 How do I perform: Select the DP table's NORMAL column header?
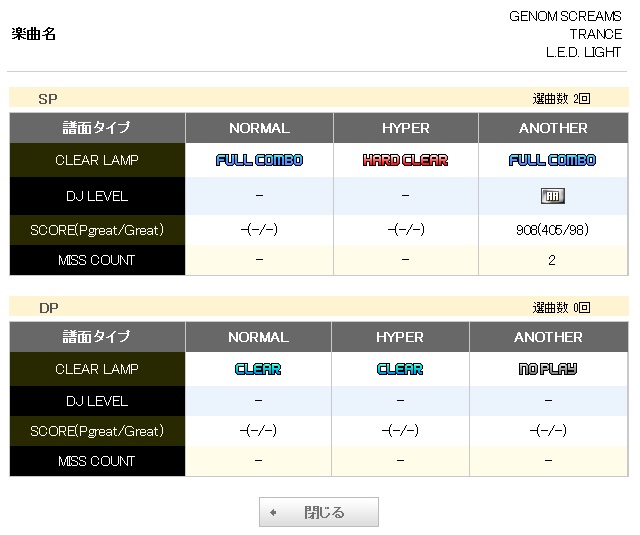[258, 337]
